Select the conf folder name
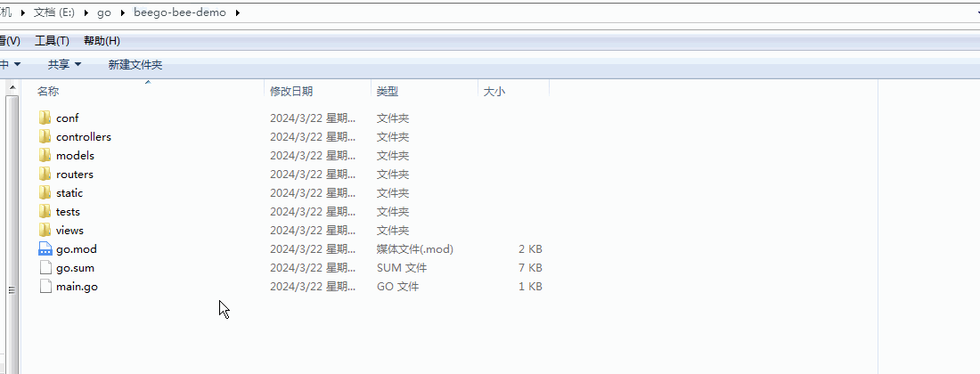Image resolution: width=980 pixels, height=374 pixels. click(68, 118)
